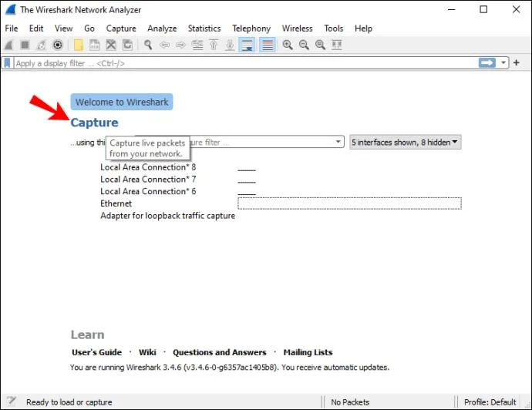Click expert information status bar icon
Viewport: 532px width, 410px height.
(x=12, y=402)
